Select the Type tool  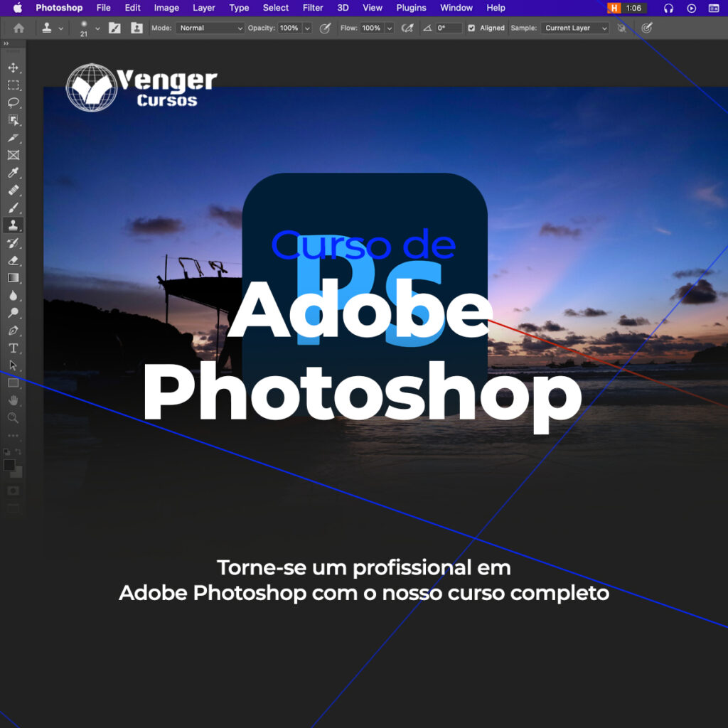(x=13, y=348)
